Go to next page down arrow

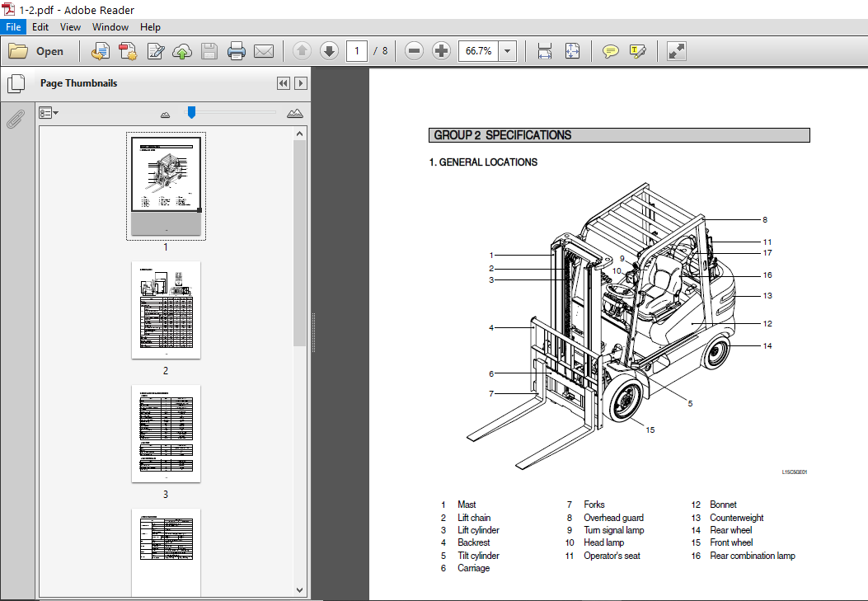[x=329, y=51]
